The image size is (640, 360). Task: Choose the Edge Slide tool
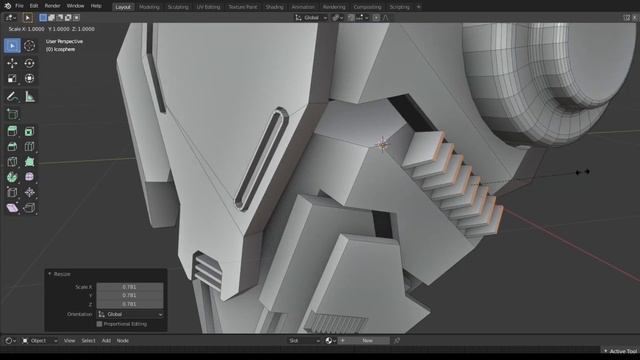pyautogui.click(x=12, y=192)
